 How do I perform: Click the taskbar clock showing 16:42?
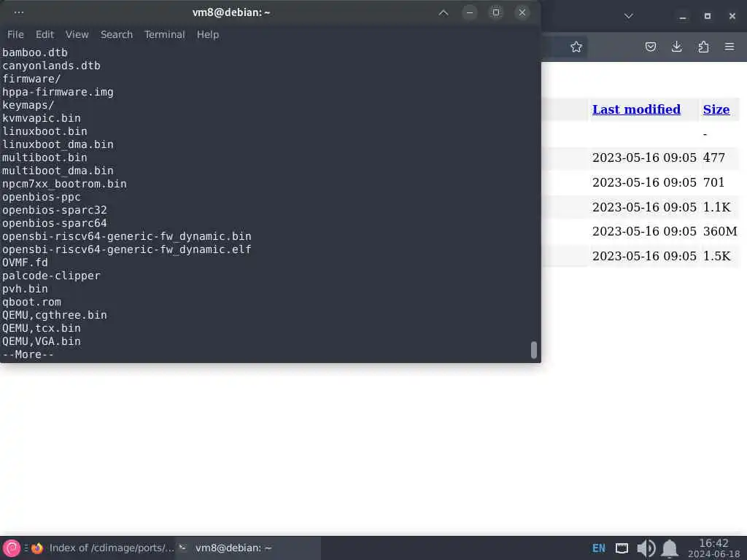(713, 548)
